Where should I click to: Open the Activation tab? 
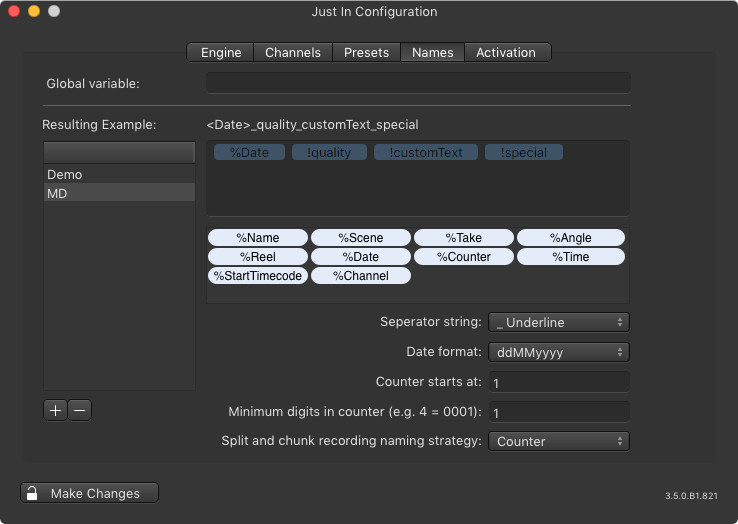click(506, 52)
